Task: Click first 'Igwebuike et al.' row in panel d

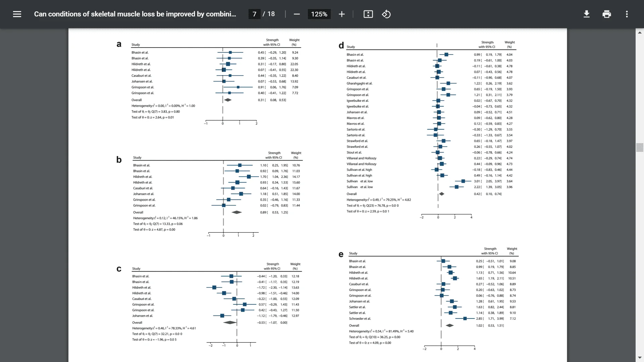Action: click(x=429, y=101)
